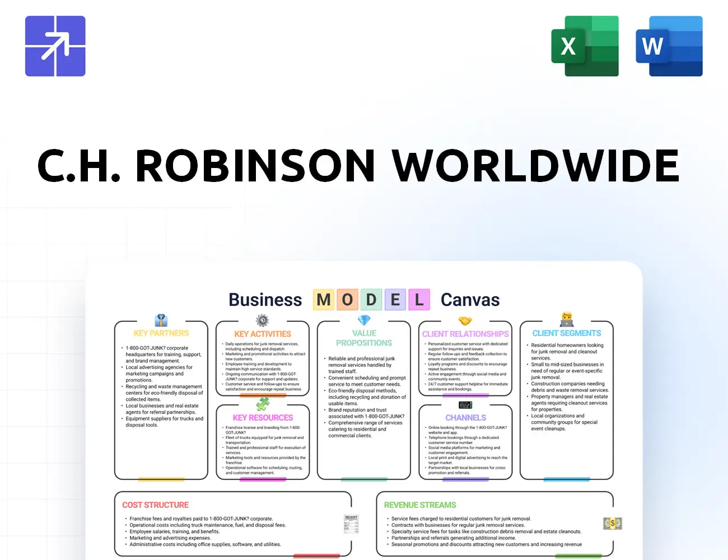Image resolution: width=728 pixels, height=560 pixels.
Task: Click the Cost Structure receipt icon
Action: [351, 524]
